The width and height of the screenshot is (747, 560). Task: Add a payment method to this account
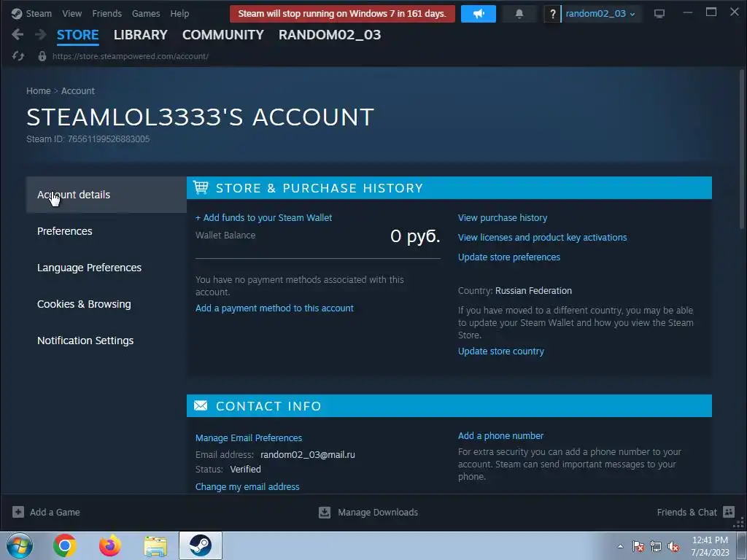[274, 308]
